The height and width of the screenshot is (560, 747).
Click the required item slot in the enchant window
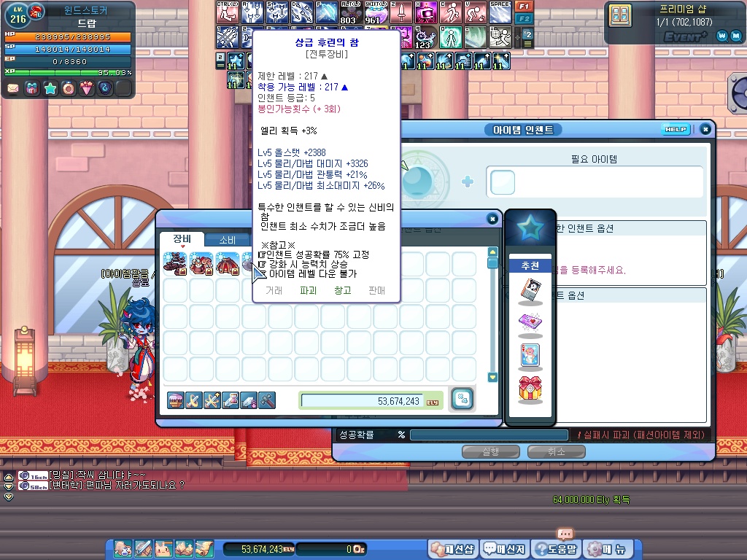[x=503, y=182]
